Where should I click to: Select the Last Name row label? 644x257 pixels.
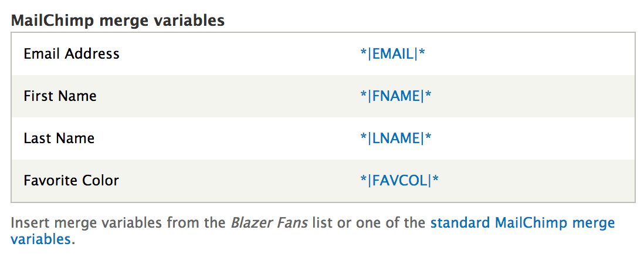[x=59, y=138]
